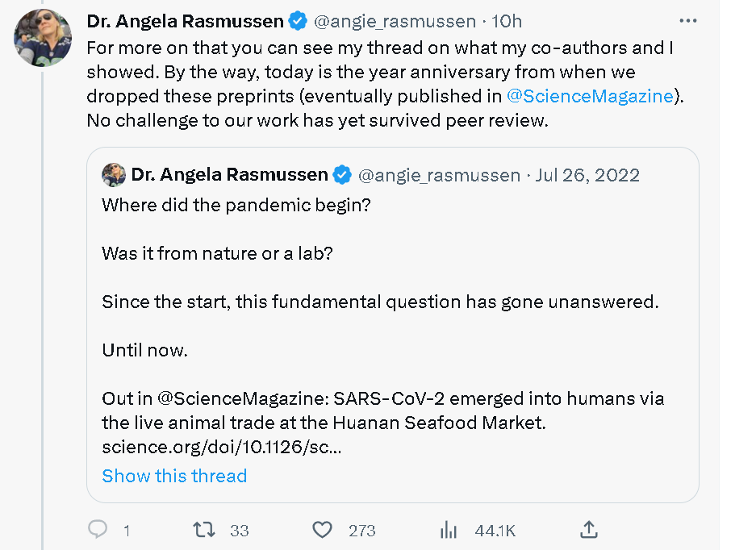Open the three-dot more options menu

(x=687, y=21)
